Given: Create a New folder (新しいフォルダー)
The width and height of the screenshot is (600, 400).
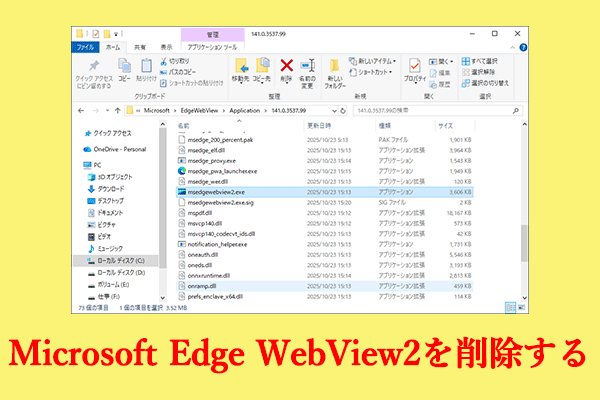Looking at the screenshot, I should coord(335,74).
